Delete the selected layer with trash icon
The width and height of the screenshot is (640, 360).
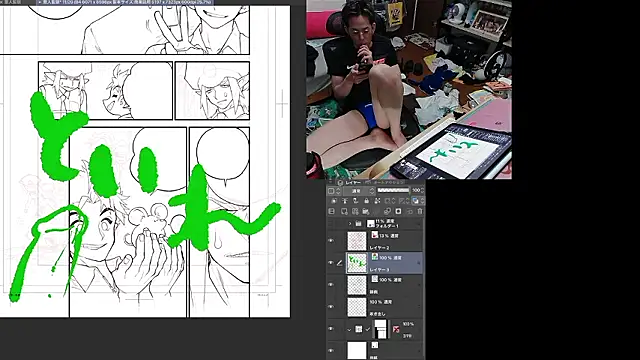coord(420,211)
